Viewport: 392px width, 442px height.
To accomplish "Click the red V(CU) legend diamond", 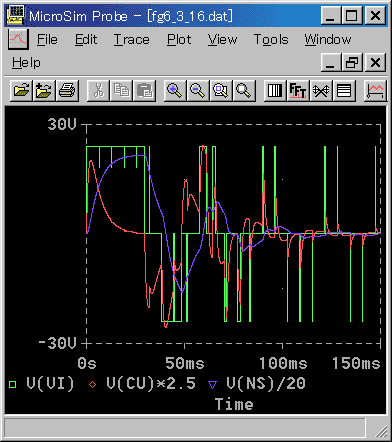I will click(93, 385).
